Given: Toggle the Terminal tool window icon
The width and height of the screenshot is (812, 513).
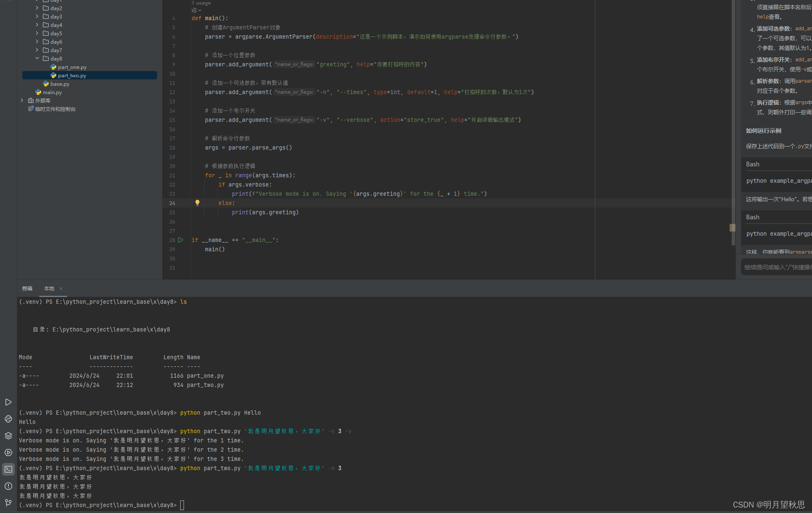Looking at the screenshot, I should (x=8, y=469).
